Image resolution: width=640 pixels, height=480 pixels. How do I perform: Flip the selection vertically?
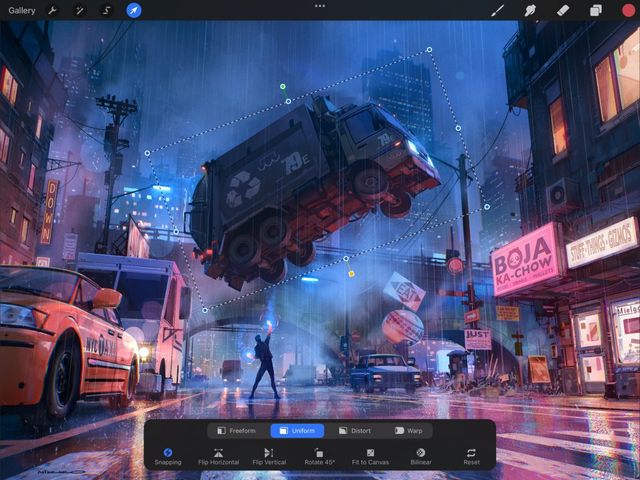coord(269,457)
